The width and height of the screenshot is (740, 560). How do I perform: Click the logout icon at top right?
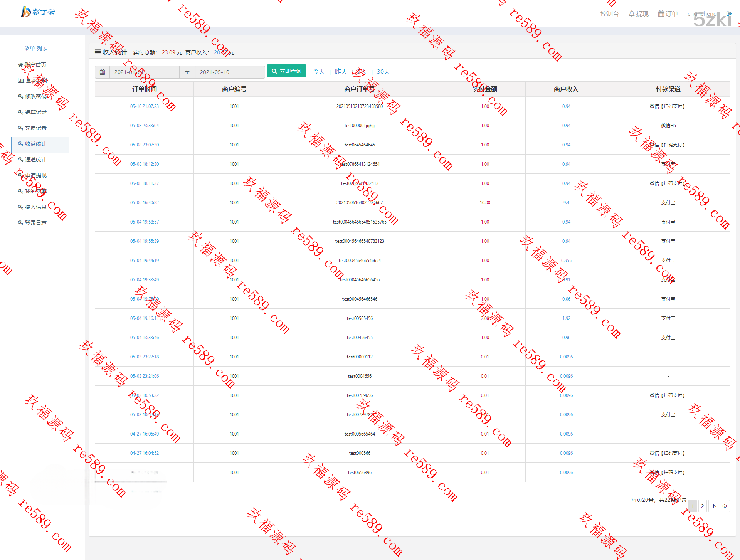coord(729,13)
